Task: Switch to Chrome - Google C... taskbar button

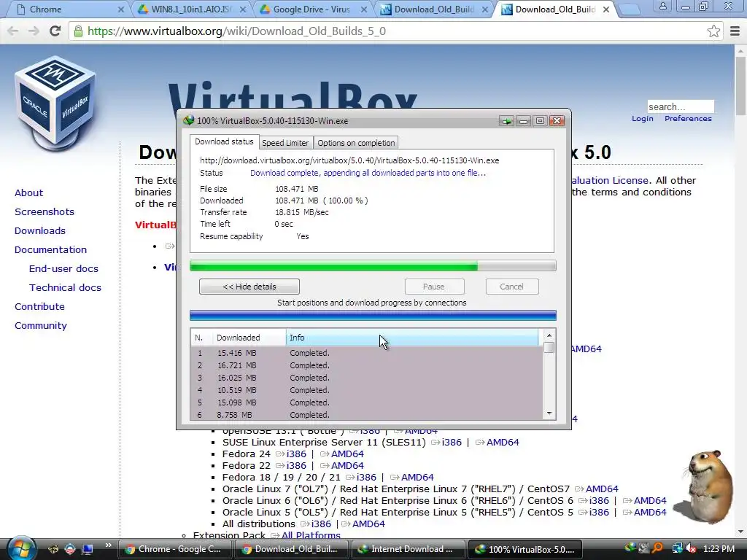Action: click(x=174, y=549)
